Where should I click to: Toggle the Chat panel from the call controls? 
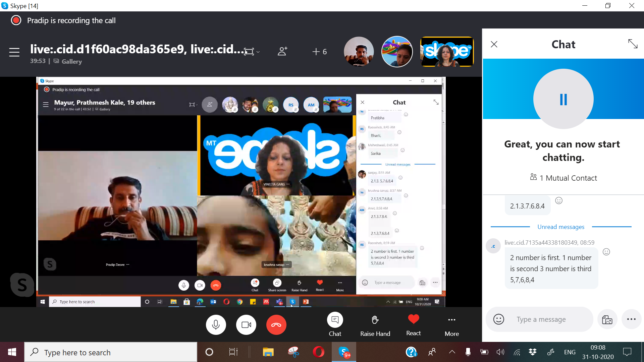click(335, 324)
